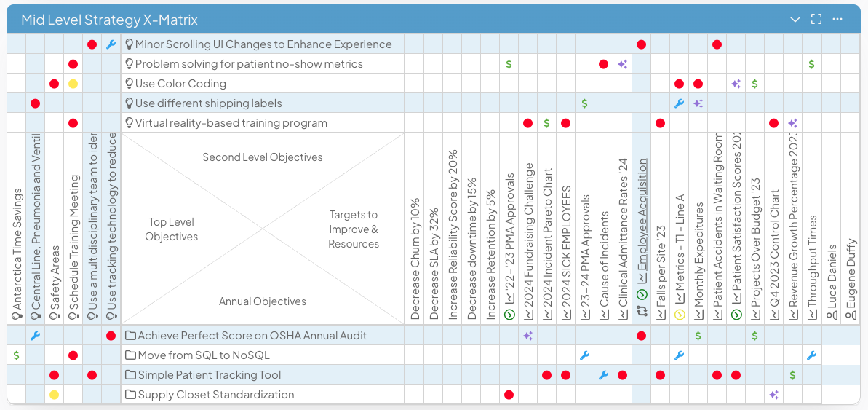Viewport: 868px width, 410px height.
Task: Click the yellow dot in Supply Closet row
Action: pyautogui.click(x=54, y=395)
